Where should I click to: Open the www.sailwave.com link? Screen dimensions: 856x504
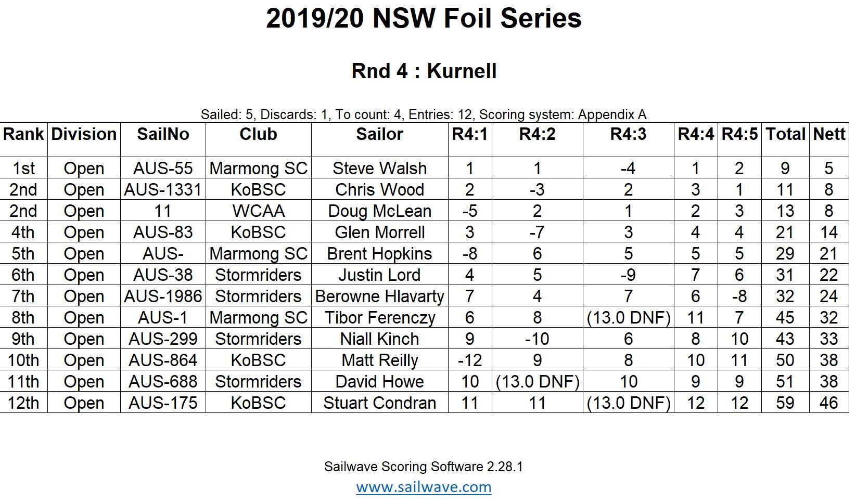[x=424, y=487]
